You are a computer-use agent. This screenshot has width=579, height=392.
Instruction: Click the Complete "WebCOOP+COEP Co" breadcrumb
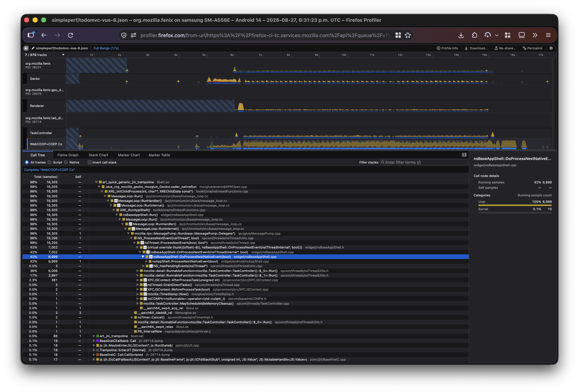[x=49, y=170]
